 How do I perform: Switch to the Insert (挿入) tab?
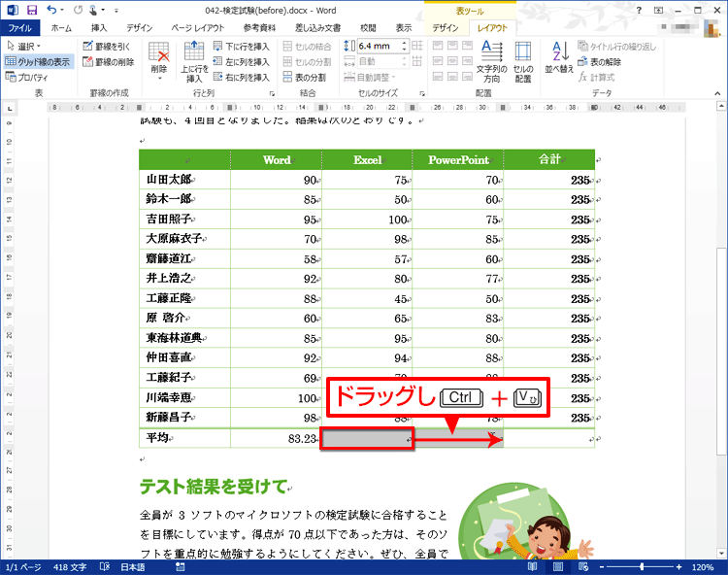tap(98, 28)
